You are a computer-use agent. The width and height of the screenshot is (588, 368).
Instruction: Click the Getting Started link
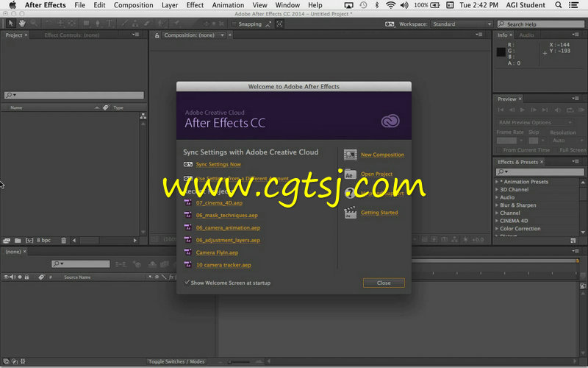[x=379, y=213]
